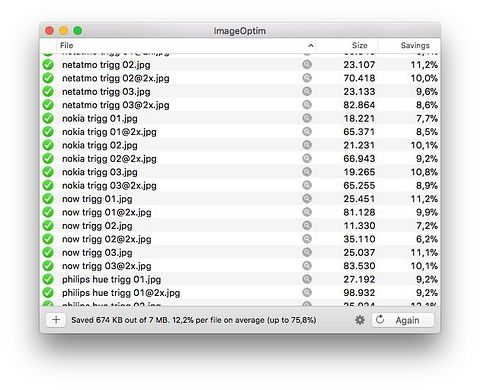Click the magnifier icon beside now trigg 02.jpg

pyautogui.click(x=307, y=225)
